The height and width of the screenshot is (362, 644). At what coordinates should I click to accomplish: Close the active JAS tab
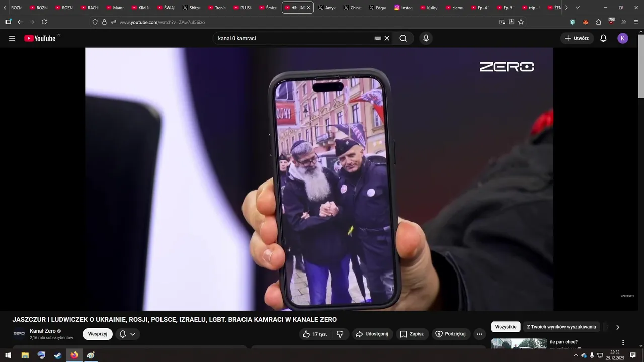pyautogui.click(x=308, y=8)
